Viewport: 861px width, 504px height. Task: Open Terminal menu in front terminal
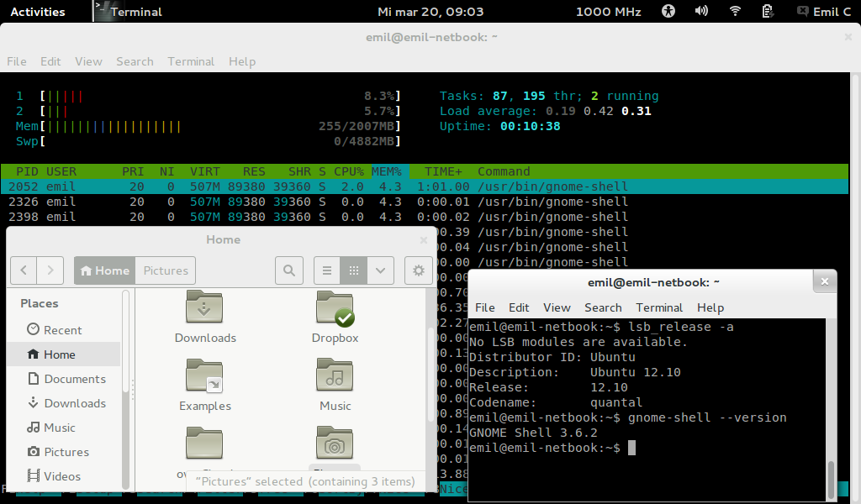tap(659, 307)
